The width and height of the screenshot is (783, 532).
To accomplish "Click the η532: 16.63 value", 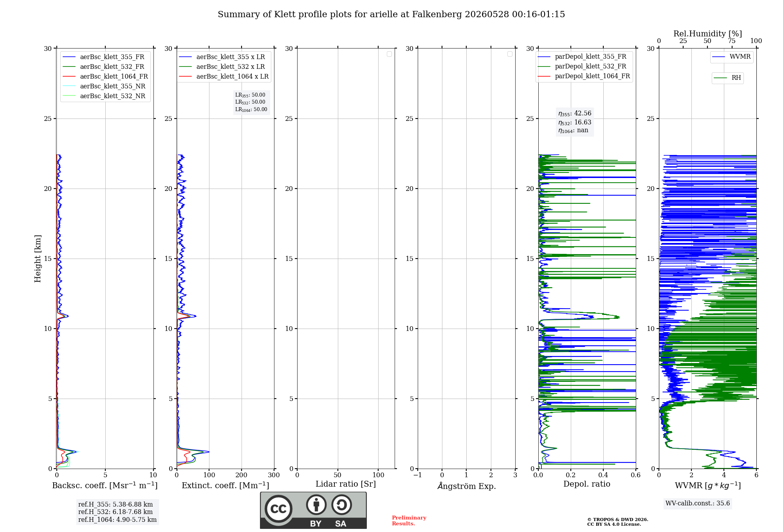I will point(575,122).
